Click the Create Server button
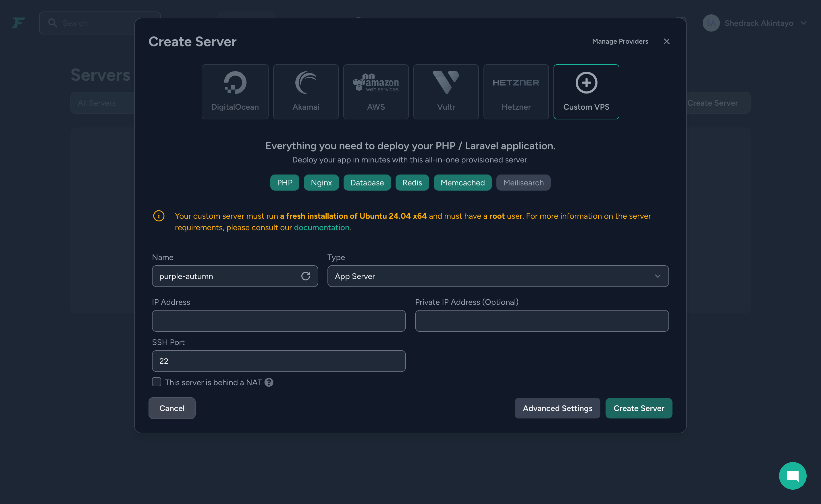 pos(639,408)
